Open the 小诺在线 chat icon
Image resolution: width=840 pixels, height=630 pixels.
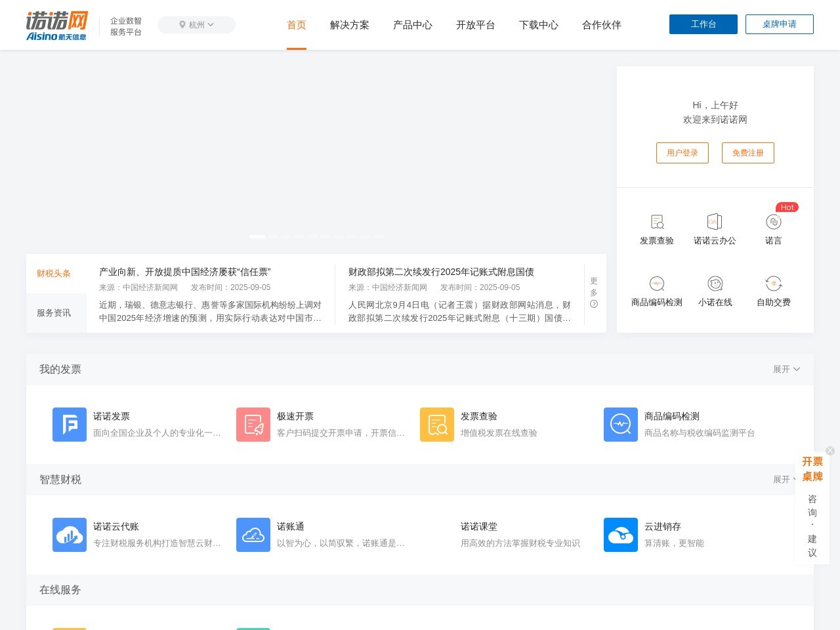coord(715,283)
